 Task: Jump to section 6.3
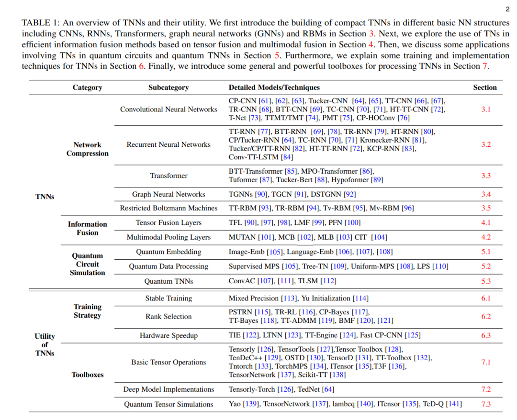click(x=486, y=335)
